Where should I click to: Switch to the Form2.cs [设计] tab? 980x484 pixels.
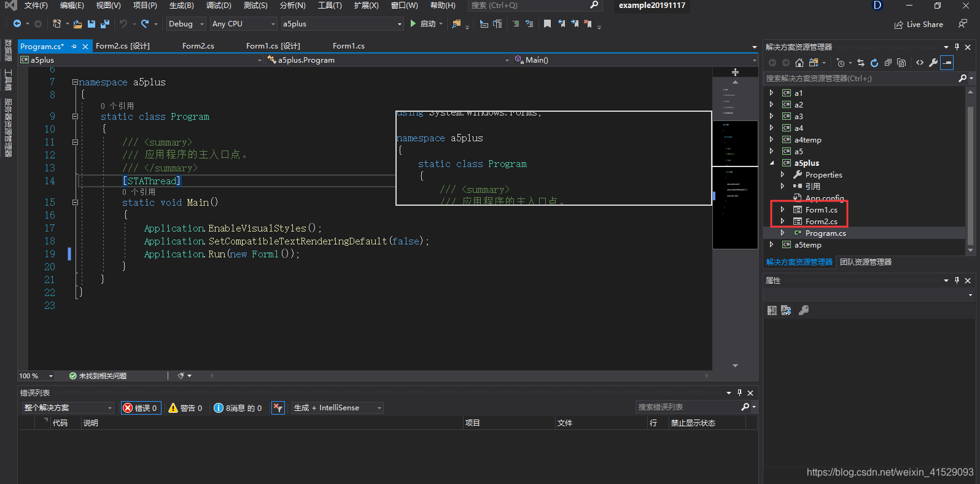(x=123, y=46)
